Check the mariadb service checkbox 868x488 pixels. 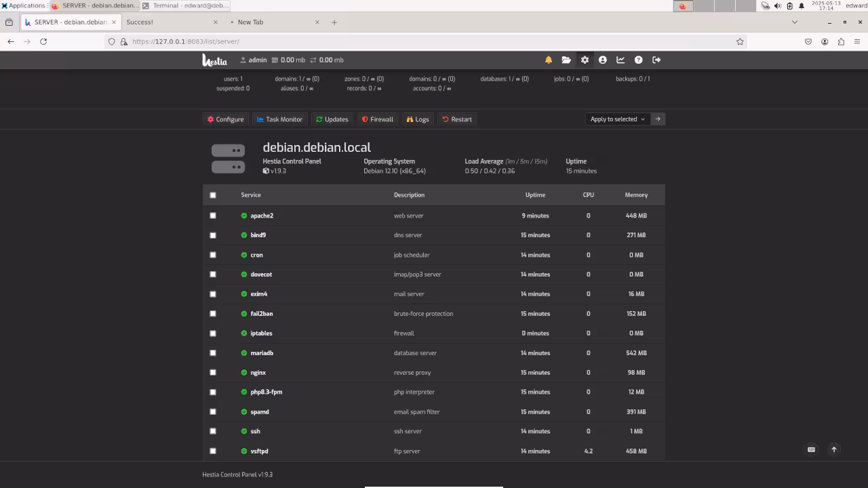pos(213,353)
